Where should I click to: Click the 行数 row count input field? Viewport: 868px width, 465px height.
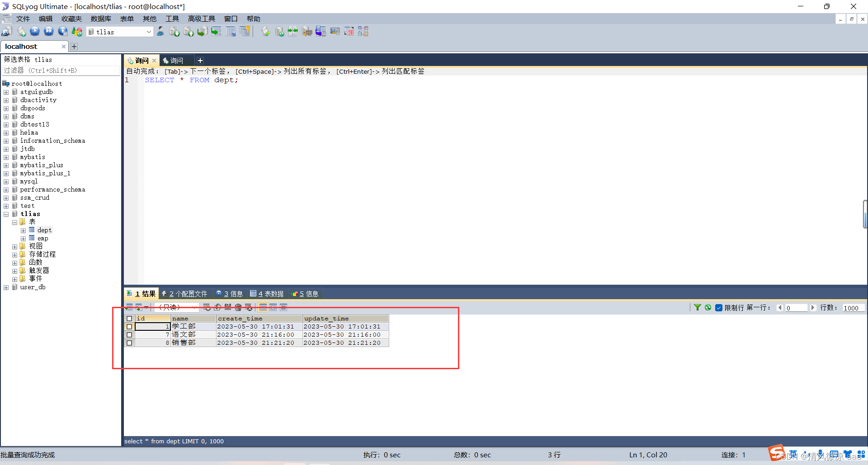(854, 308)
